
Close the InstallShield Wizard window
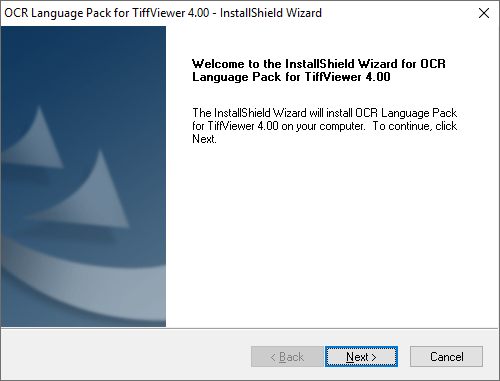(484, 13)
